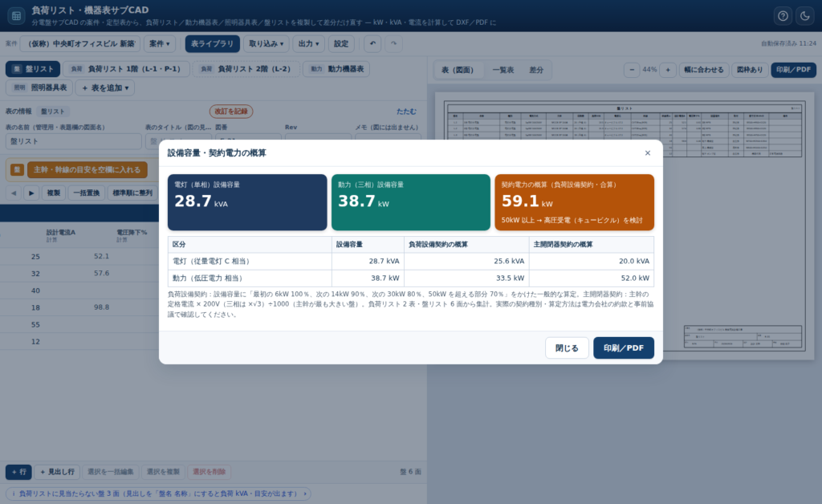Click the 標準順に整列 button
Image resolution: width=822 pixels, height=504 pixels.
tap(132, 193)
